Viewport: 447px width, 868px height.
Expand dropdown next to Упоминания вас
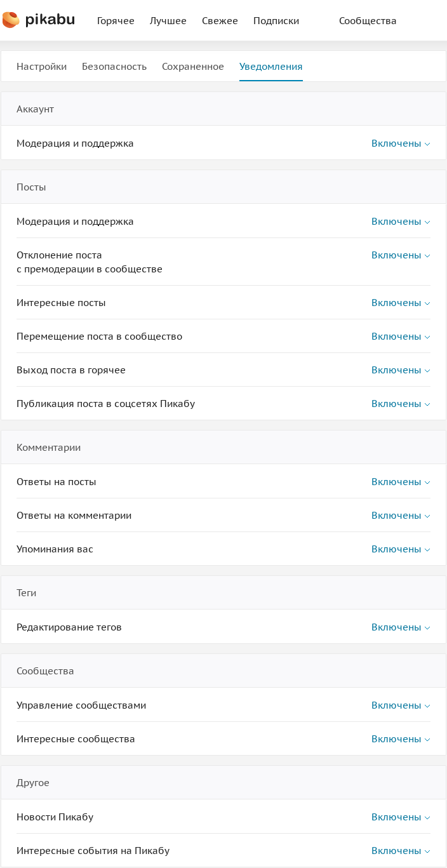[400, 549]
